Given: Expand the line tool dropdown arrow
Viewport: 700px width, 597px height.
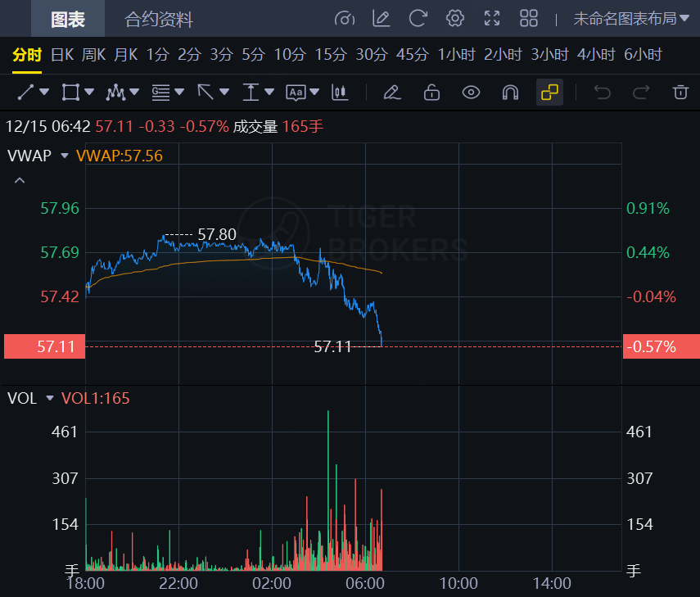Looking at the screenshot, I should [x=44, y=92].
